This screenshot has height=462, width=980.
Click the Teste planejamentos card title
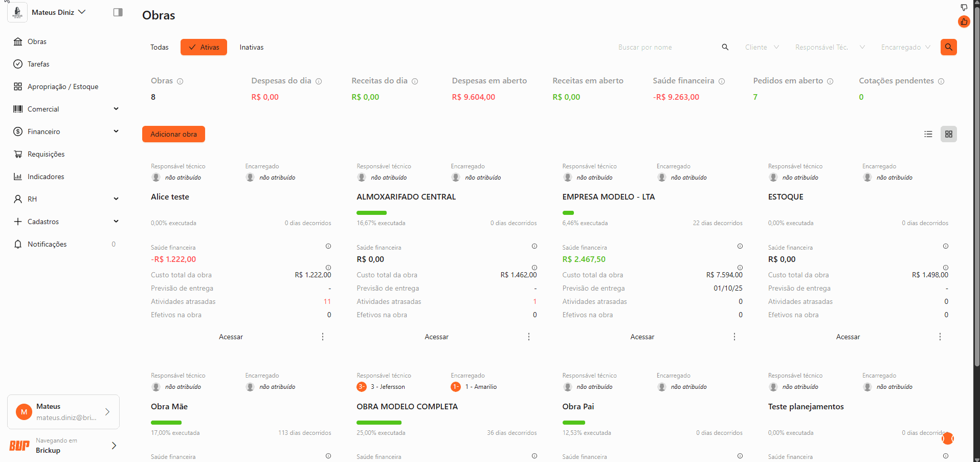806,407
